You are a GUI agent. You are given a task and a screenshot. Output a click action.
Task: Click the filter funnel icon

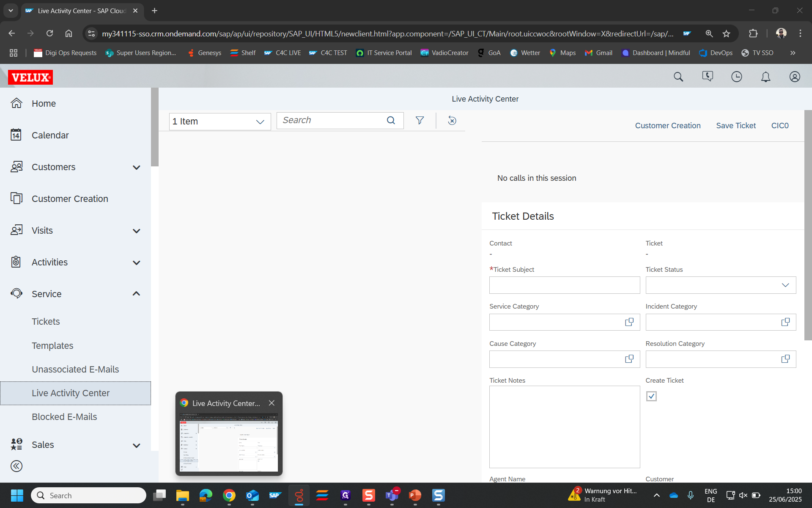click(420, 121)
